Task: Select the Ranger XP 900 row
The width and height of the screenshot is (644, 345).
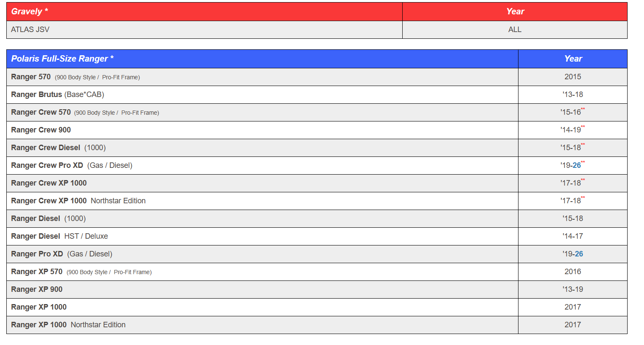Action: (x=317, y=289)
